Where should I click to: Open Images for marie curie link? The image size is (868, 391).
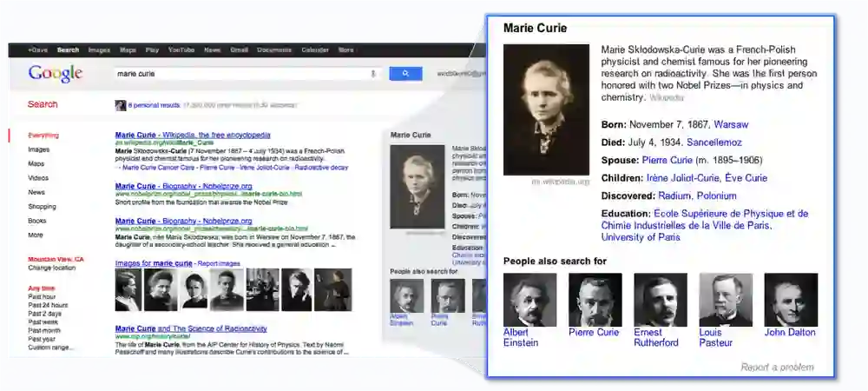[x=154, y=263]
